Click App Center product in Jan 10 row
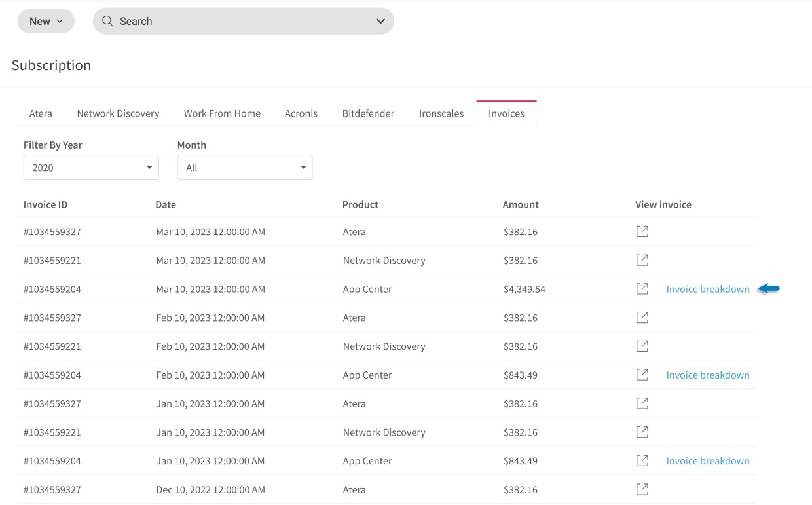This screenshot has width=812, height=505. click(x=367, y=460)
